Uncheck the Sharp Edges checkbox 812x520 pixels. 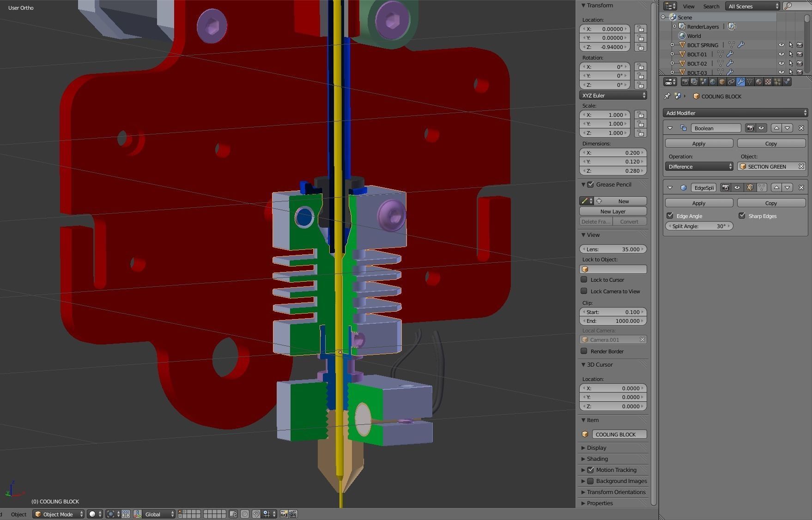point(742,216)
